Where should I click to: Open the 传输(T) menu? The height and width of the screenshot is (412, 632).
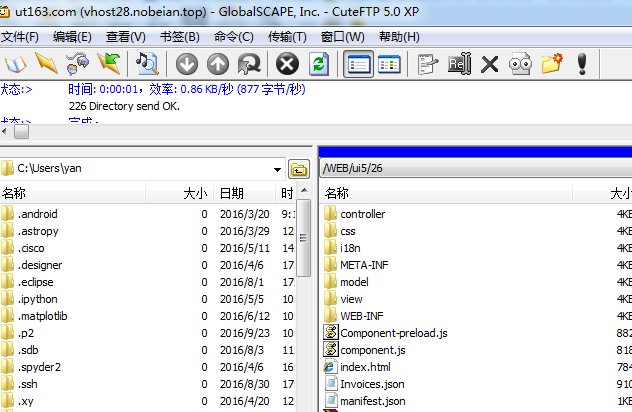[x=287, y=37]
